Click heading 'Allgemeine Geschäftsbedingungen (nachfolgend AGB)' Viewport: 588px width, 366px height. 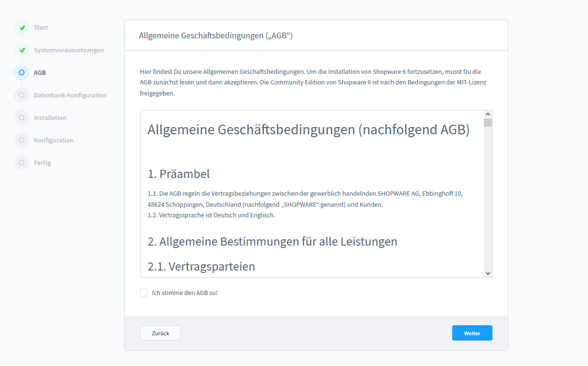(x=309, y=130)
